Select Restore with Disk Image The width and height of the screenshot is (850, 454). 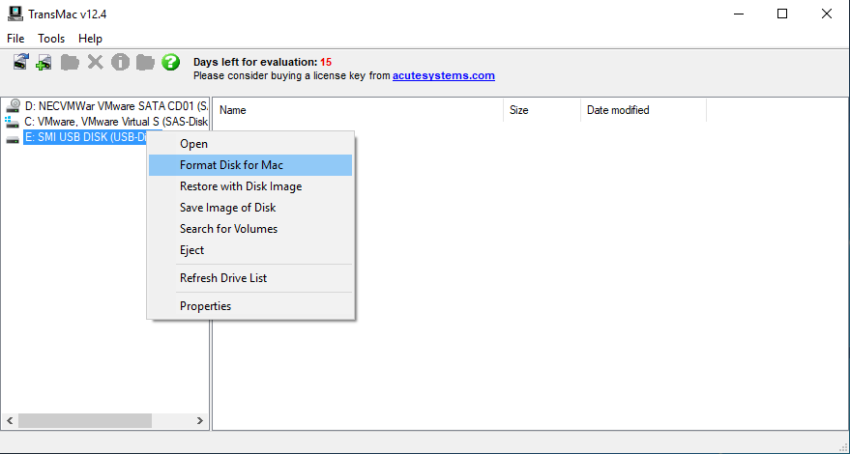click(250, 186)
